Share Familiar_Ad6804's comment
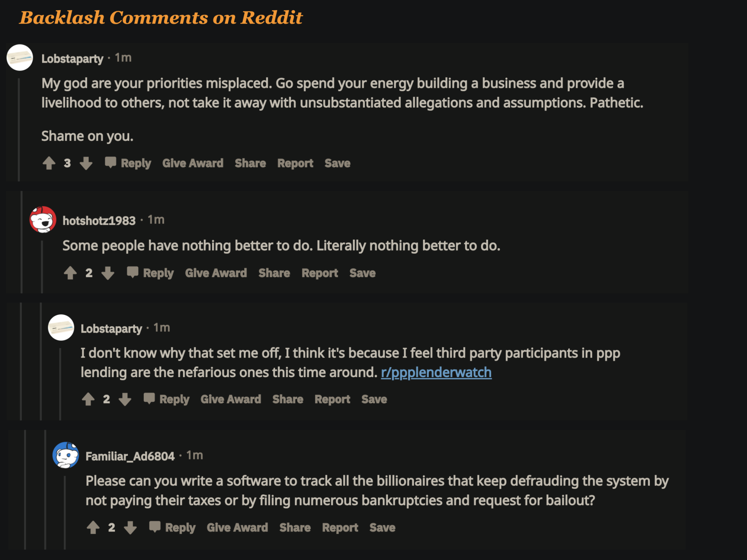 [295, 528]
